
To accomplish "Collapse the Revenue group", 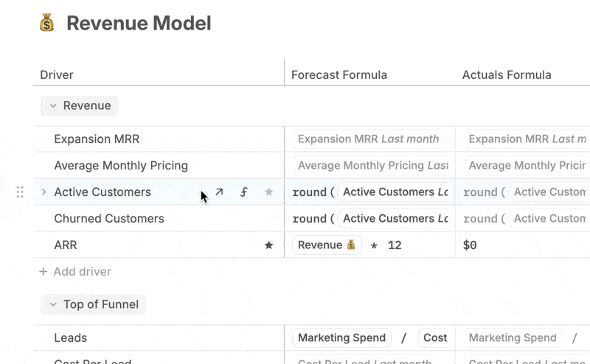I will coord(53,106).
